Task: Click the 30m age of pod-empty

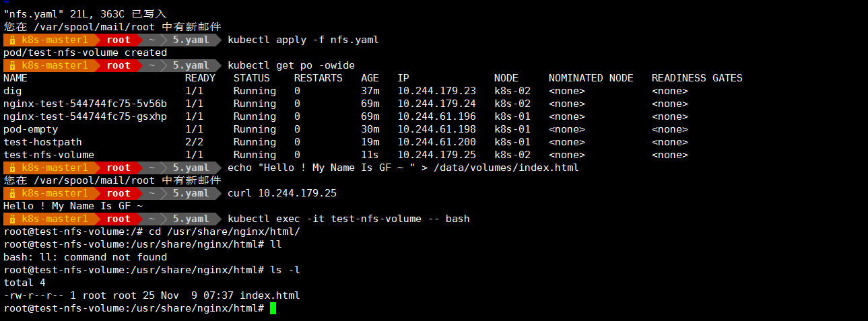Action: [370, 129]
